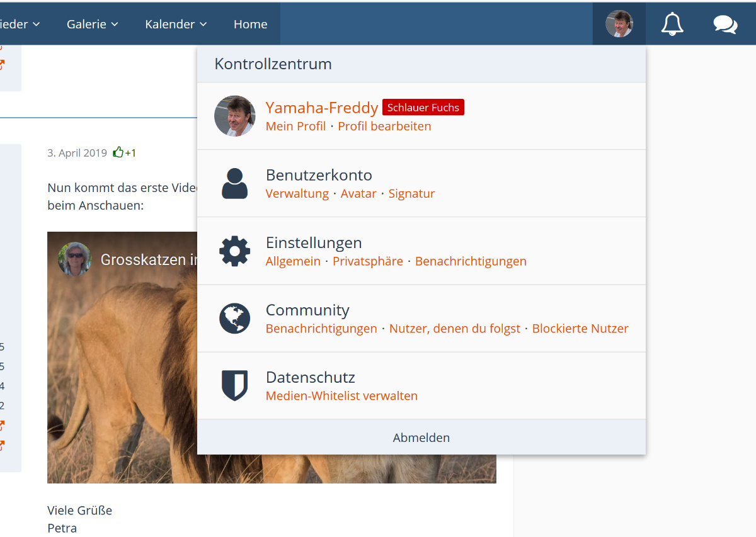Click the green thumbs-up like icon
This screenshot has height=537, width=756.
pos(118,152)
